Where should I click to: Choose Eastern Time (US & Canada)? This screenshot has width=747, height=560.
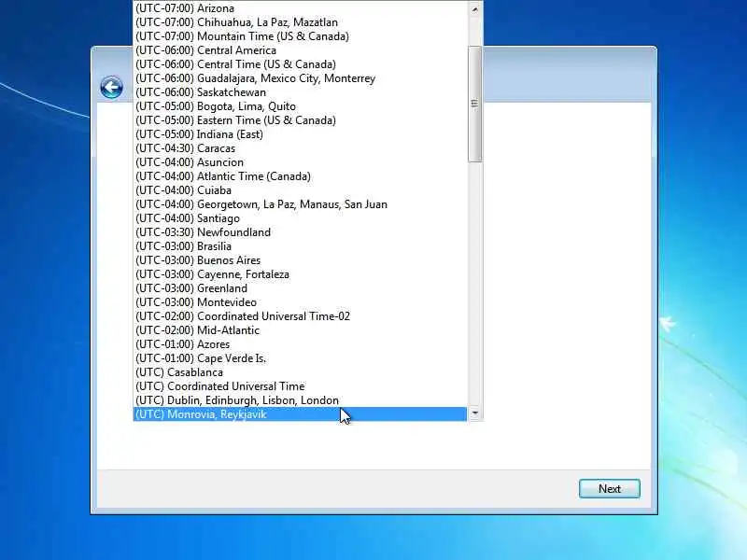tap(300, 120)
